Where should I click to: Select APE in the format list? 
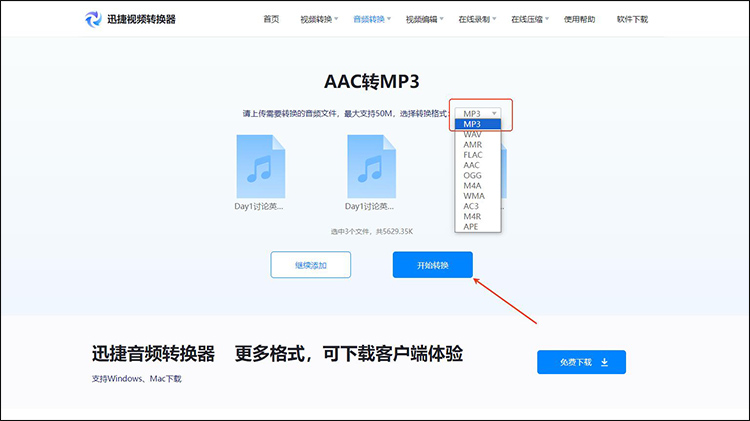point(478,227)
